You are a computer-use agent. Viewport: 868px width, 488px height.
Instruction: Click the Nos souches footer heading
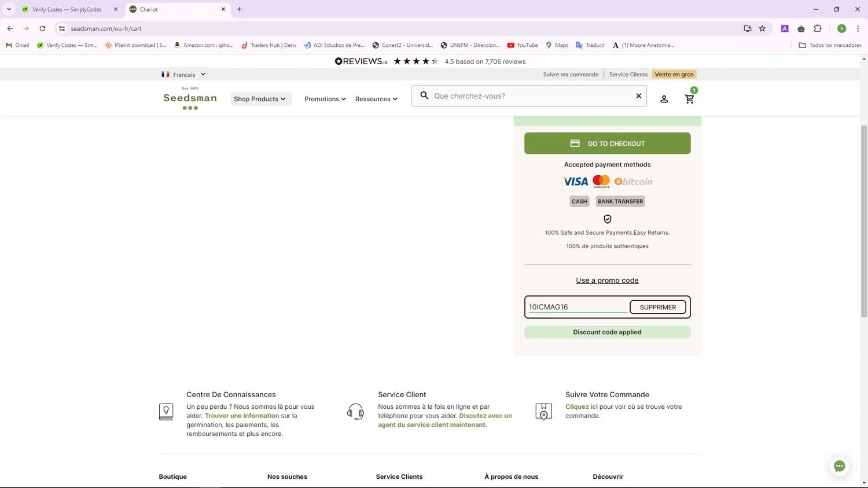pos(287,476)
